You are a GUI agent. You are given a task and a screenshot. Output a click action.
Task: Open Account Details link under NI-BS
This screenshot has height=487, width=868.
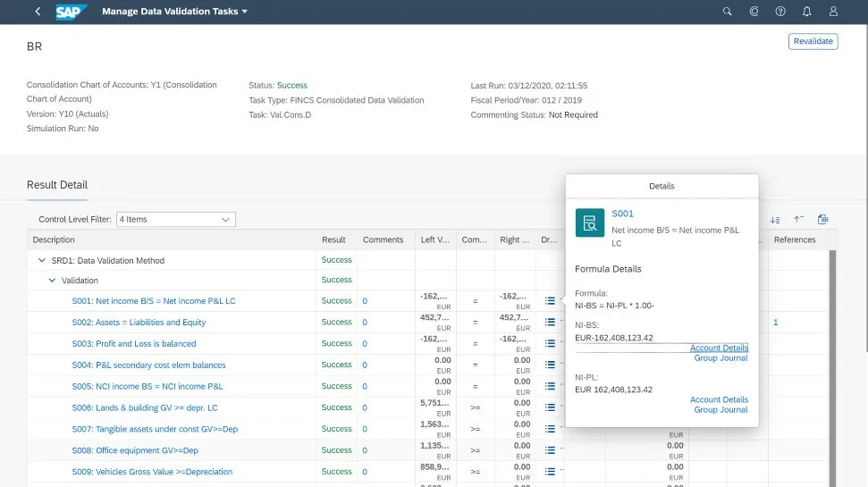point(719,348)
